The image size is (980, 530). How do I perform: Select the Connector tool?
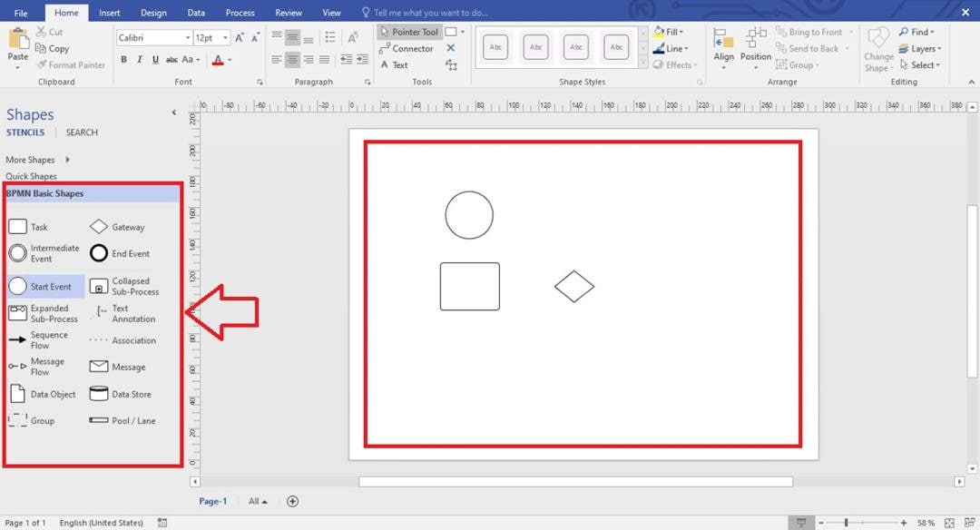(x=407, y=47)
